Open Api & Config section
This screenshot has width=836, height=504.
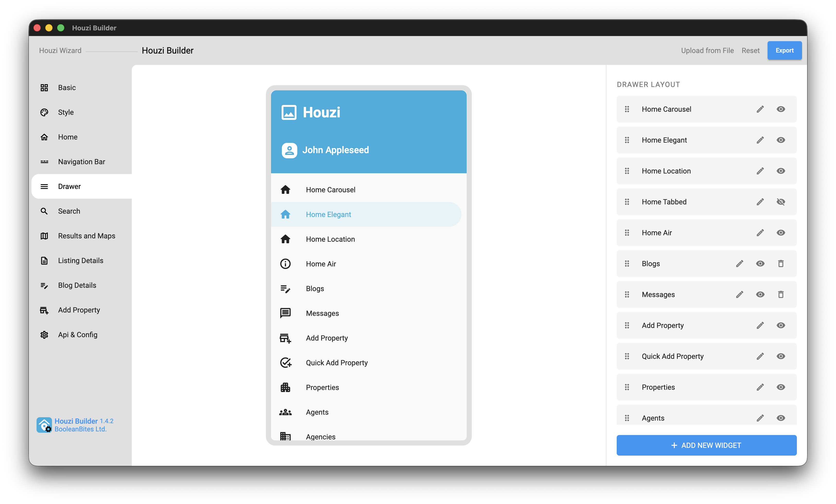click(x=81, y=335)
